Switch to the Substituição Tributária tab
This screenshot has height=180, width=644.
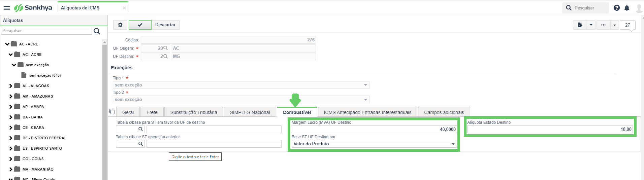(194, 112)
